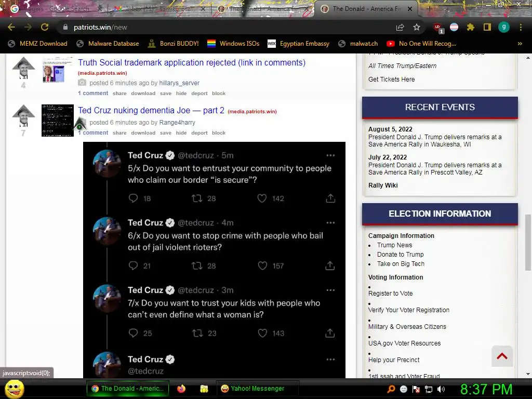Screen dimensions: 532x399
Task: Click block under the Ted Cruz post
Action: pos(219,133)
